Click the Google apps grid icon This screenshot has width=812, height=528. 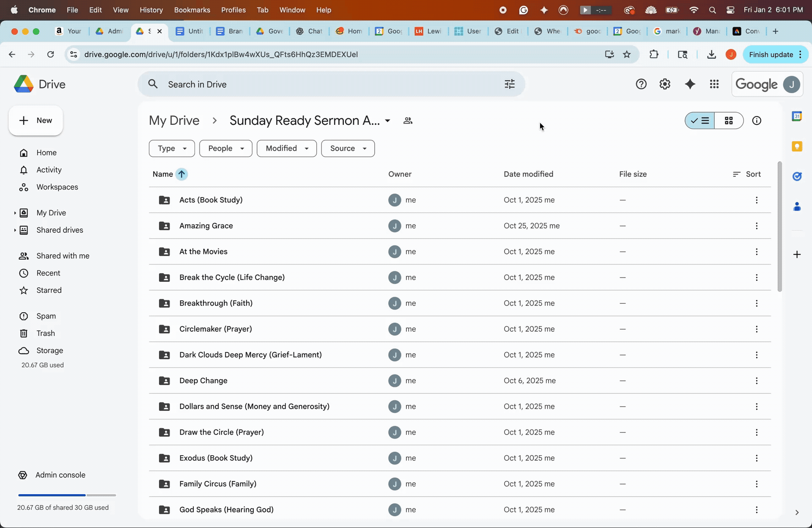click(x=714, y=84)
